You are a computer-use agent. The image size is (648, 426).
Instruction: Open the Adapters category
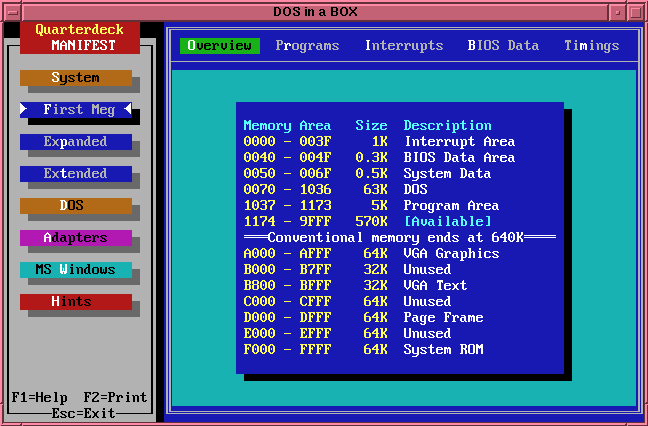(x=76, y=238)
